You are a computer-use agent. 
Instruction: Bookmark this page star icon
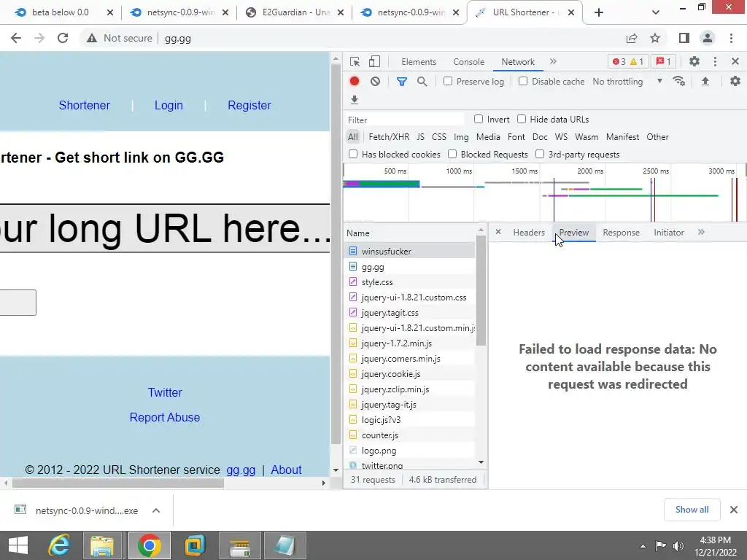tap(655, 38)
